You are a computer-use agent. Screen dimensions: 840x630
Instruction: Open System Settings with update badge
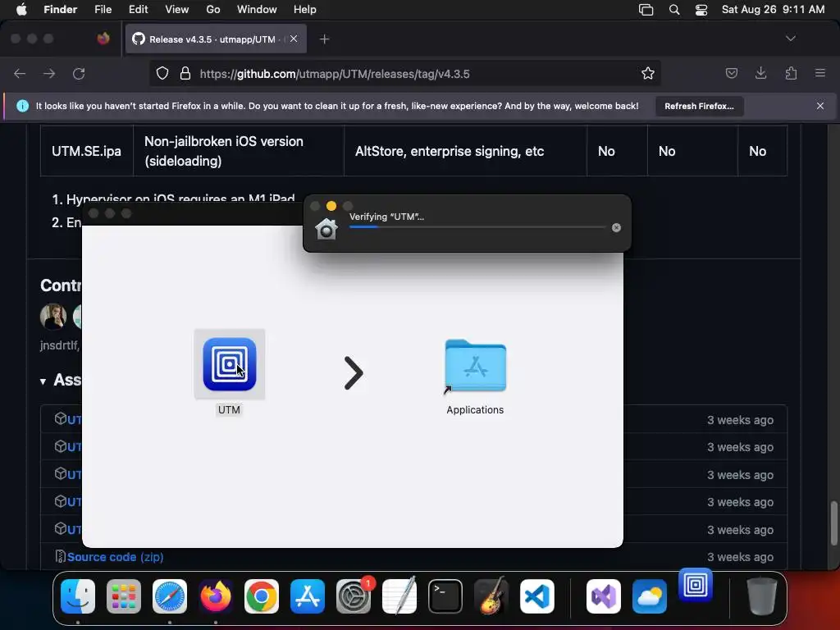pyautogui.click(x=354, y=596)
